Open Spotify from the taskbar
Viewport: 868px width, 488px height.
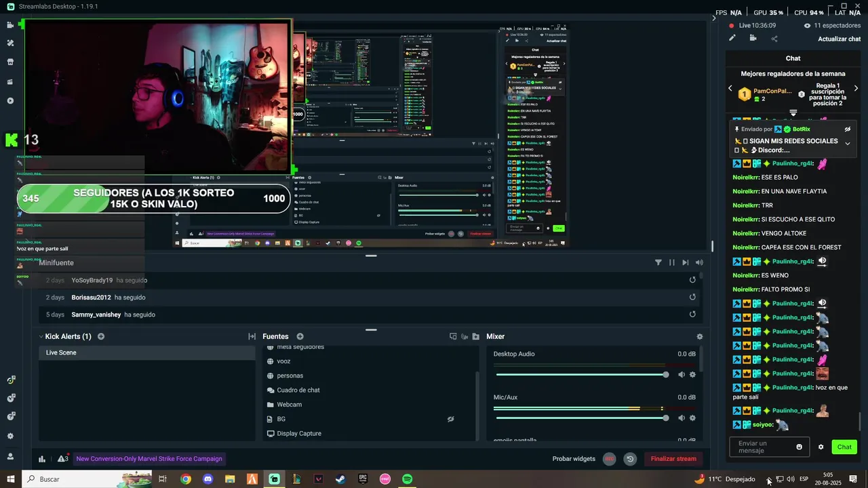(x=407, y=479)
